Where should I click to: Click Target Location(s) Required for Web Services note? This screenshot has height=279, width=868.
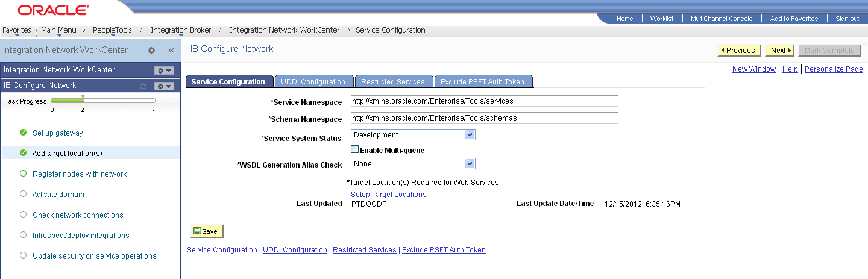pyautogui.click(x=423, y=182)
